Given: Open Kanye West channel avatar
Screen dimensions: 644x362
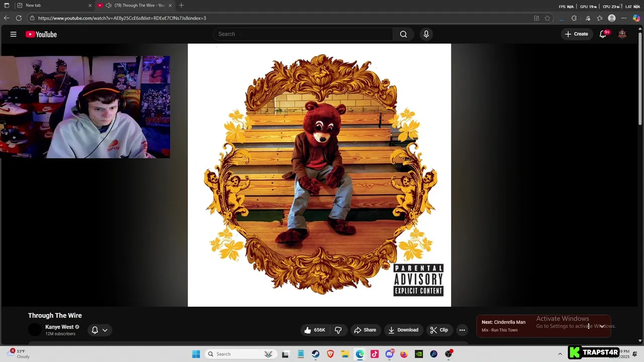Looking at the screenshot, I should [35, 330].
